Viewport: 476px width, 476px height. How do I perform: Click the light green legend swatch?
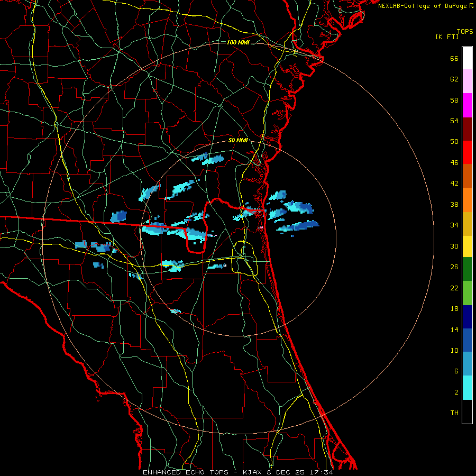pos(467,293)
